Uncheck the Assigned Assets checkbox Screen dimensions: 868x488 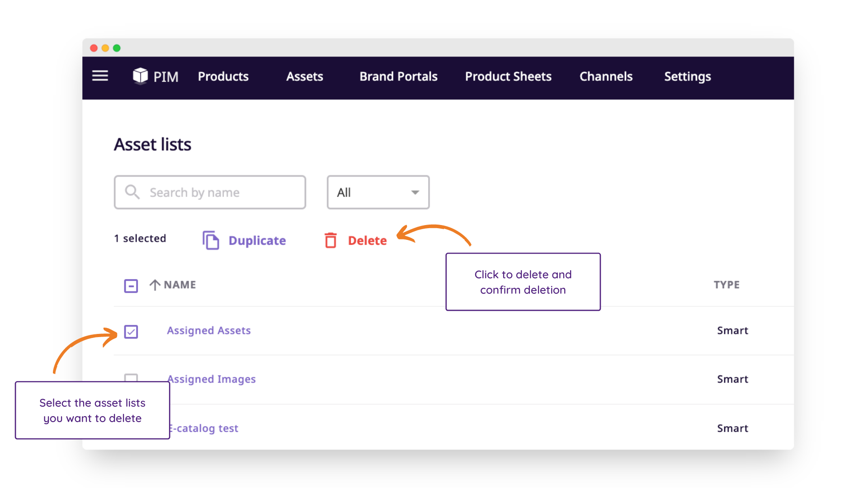click(x=131, y=331)
